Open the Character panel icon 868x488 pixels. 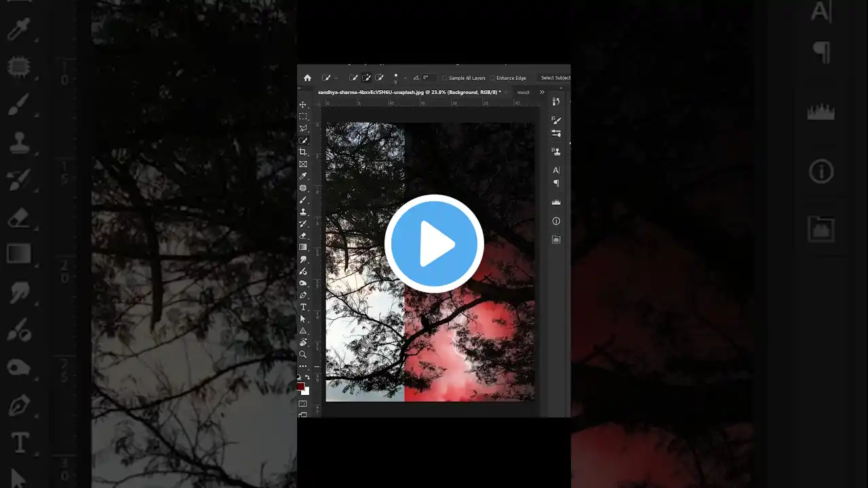click(556, 170)
